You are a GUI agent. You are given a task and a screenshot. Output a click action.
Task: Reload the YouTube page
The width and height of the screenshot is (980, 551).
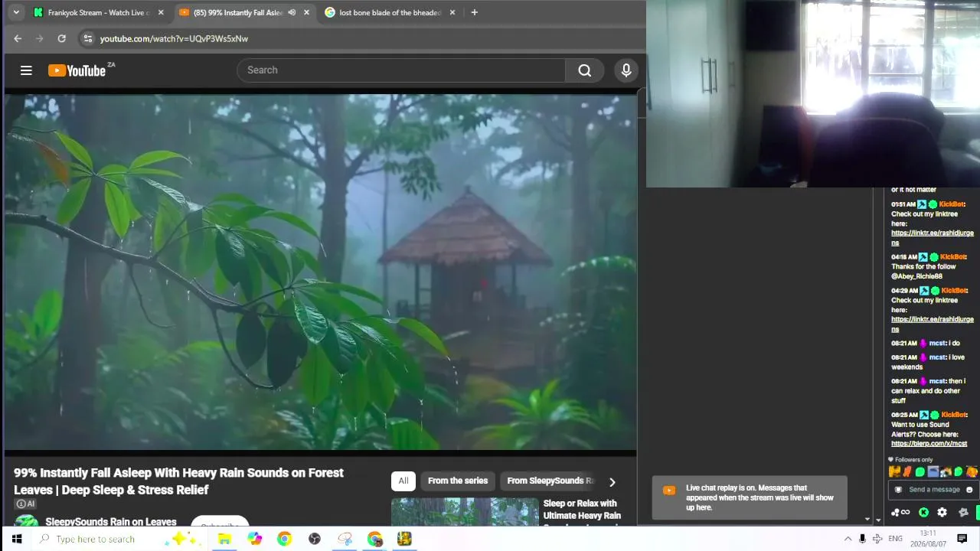61,38
